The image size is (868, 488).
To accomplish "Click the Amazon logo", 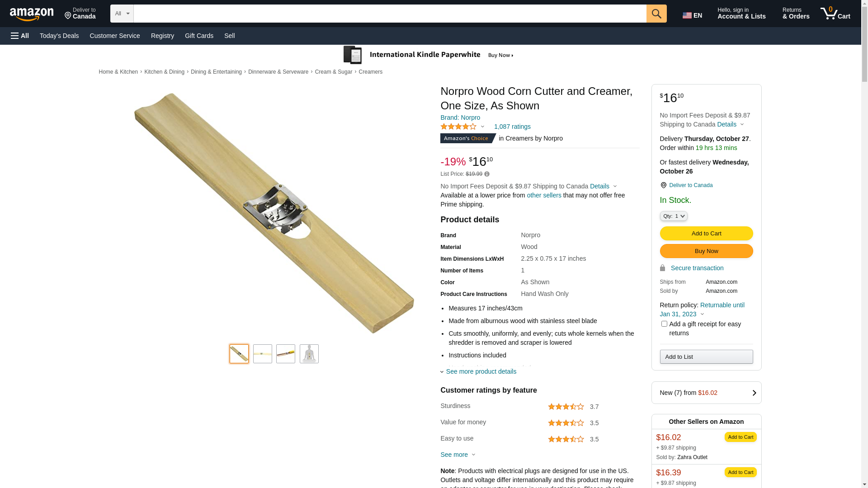I will (x=32, y=14).
